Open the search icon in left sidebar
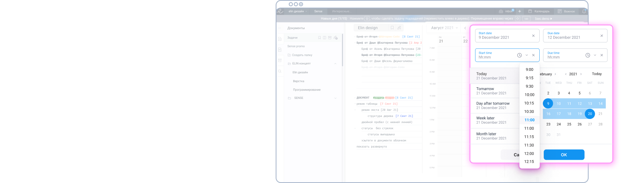 point(280,71)
